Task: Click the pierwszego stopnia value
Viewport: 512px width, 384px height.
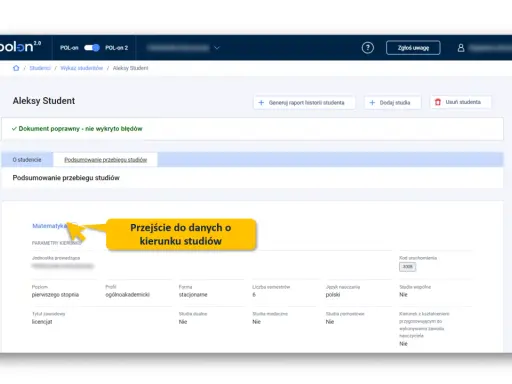Action: (55, 295)
